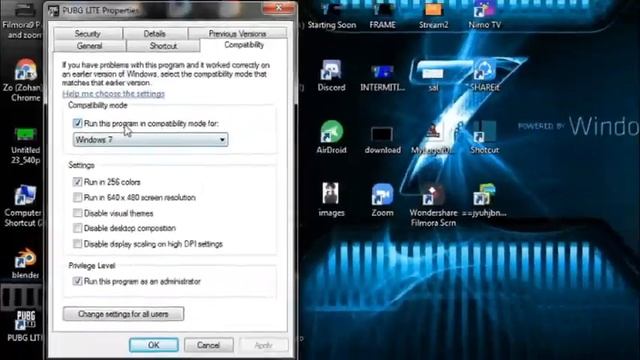
Task: Open Wondershare Filmora Scrn shortcut
Action: tap(433, 205)
